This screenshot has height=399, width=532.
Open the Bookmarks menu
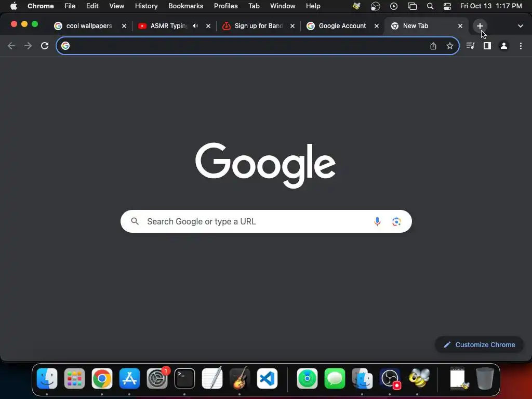(186, 6)
